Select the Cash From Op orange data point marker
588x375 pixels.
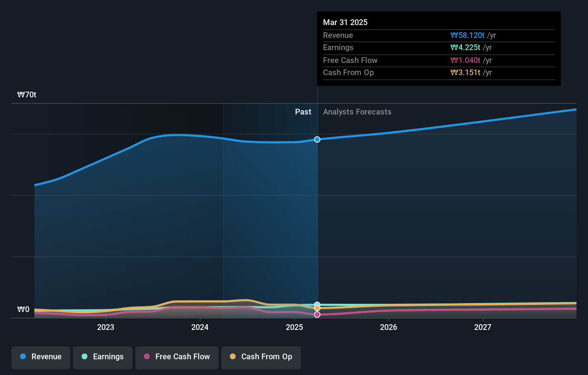[x=317, y=308]
